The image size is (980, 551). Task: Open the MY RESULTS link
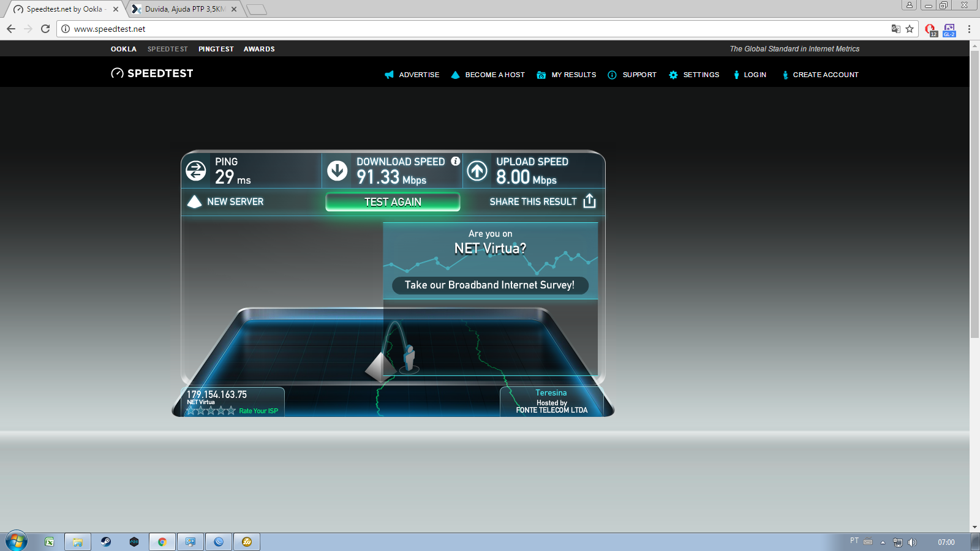(x=574, y=75)
